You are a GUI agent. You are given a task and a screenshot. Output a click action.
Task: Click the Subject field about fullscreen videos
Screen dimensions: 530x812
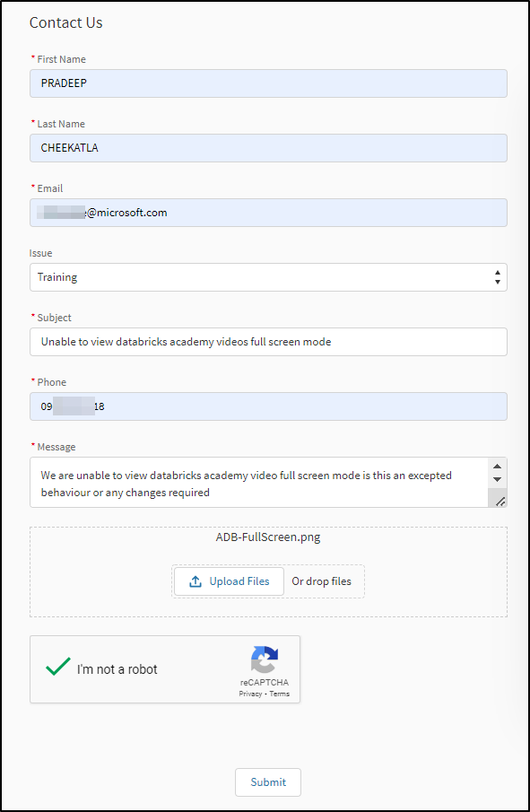click(268, 342)
